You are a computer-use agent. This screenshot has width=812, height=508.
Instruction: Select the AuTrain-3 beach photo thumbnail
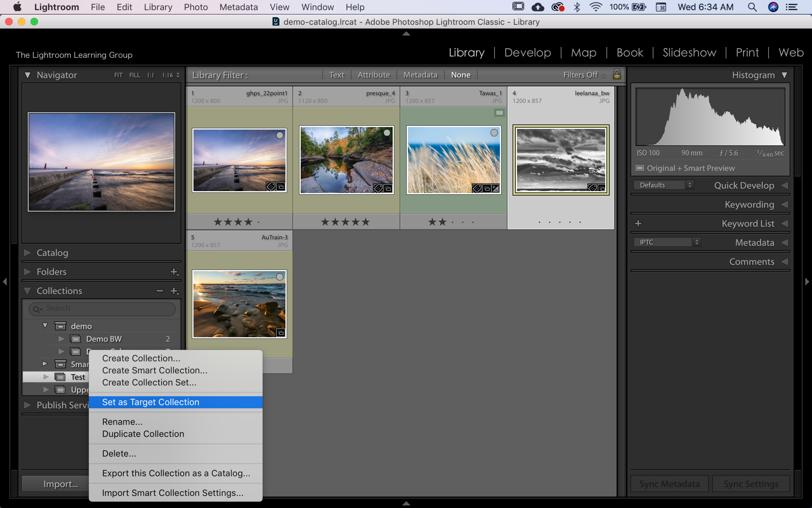click(x=239, y=304)
